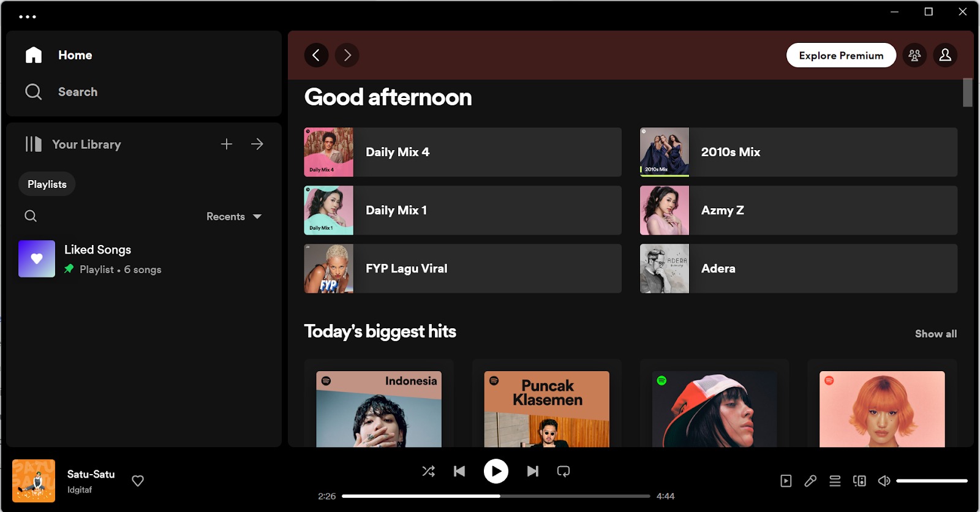This screenshot has height=512, width=980.
Task: Go back with the left chevron
Action: [x=316, y=55]
